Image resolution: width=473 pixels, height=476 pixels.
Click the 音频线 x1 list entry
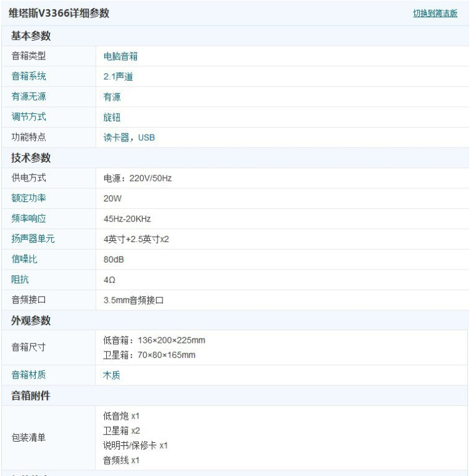[121, 460]
